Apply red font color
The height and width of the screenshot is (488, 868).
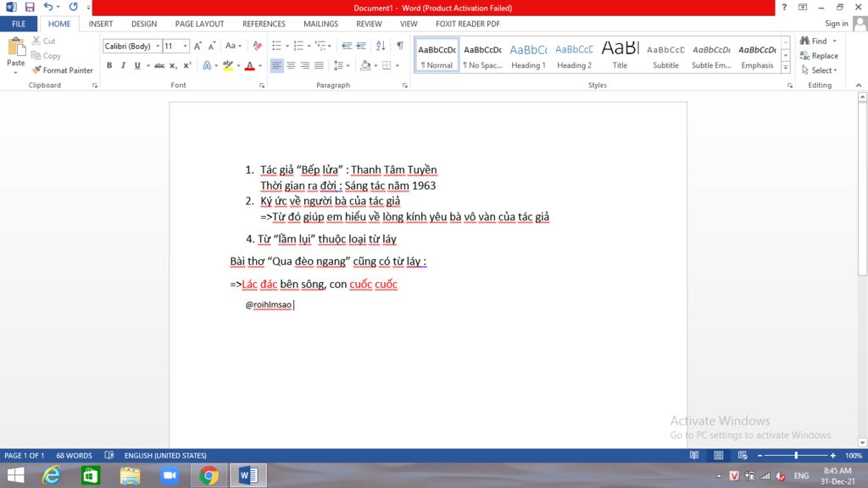250,65
